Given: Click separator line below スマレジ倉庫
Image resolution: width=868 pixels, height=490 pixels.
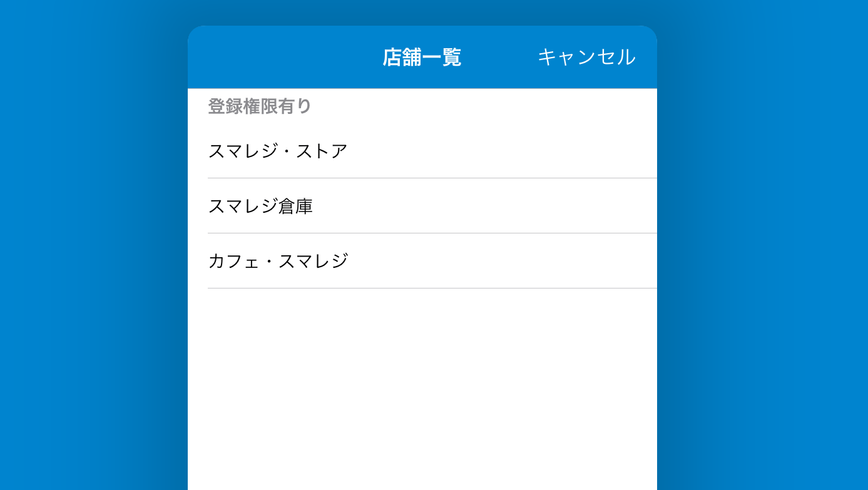Looking at the screenshot, I should click(x=432, y=233).
